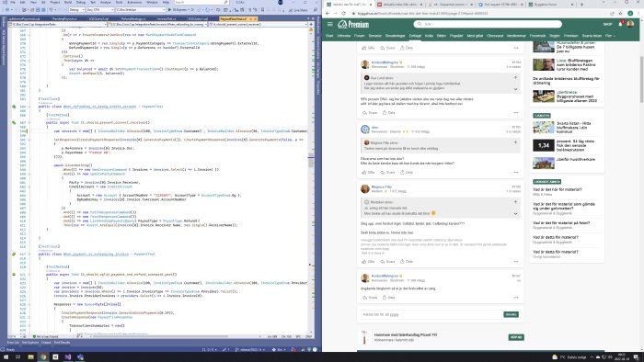This screenshot has width=644, height=362.
Task: Expand the quoted Mexitalan reply in Magnus Filip's post
Action: (515, 213)
